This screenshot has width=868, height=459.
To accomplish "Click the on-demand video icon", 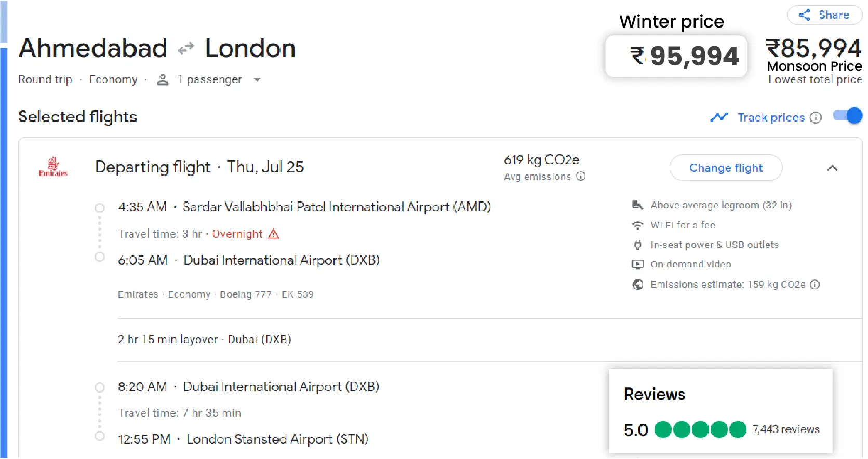I will pyautogui.click(x=638, y=264).
